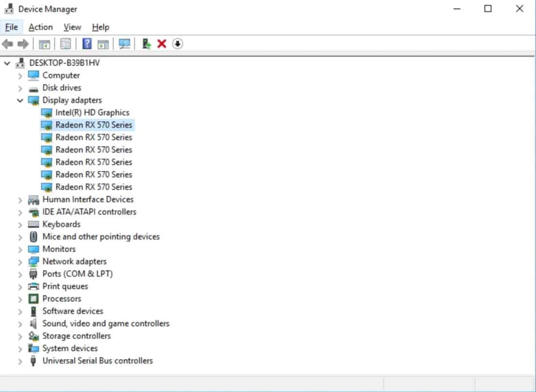Collapse the DESKTOP-B39B1HV root node
536x392 pixels.
pos(7,63)
